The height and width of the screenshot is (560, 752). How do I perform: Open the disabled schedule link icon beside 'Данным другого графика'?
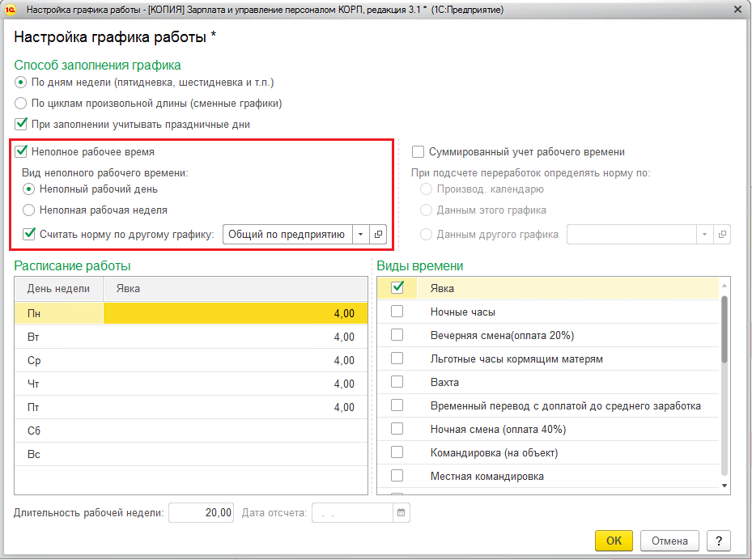(722, 235)
